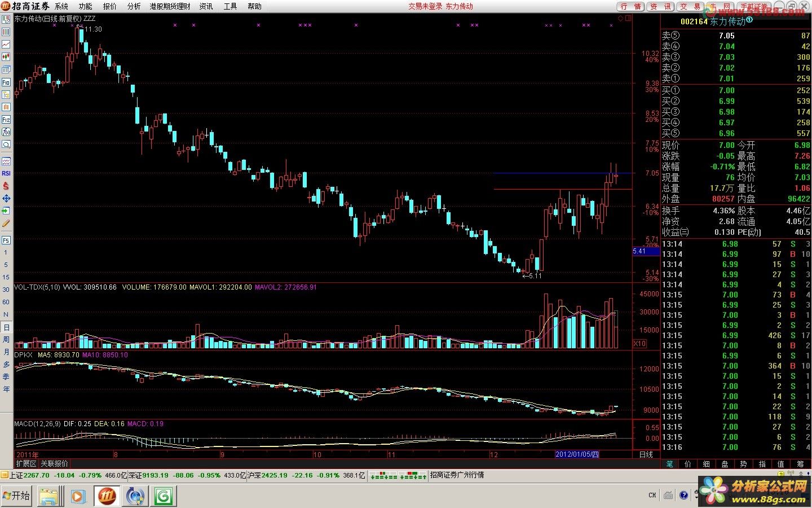Click the 交易未登录 link
This screenshot has height=508, width=812.
[x=425, y=6]
